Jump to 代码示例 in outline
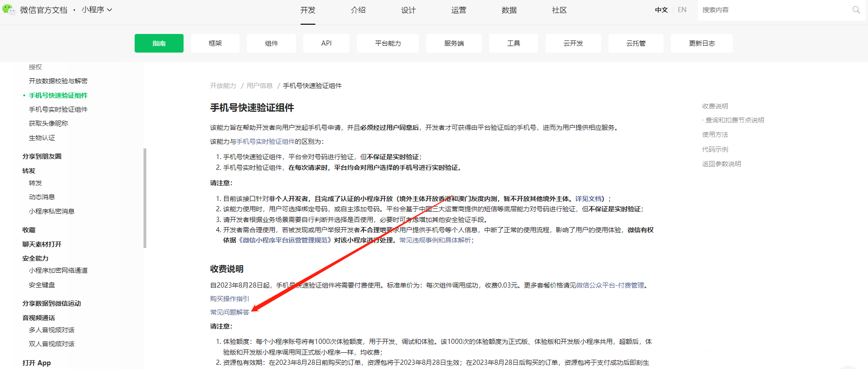 [x=715, y=149]
